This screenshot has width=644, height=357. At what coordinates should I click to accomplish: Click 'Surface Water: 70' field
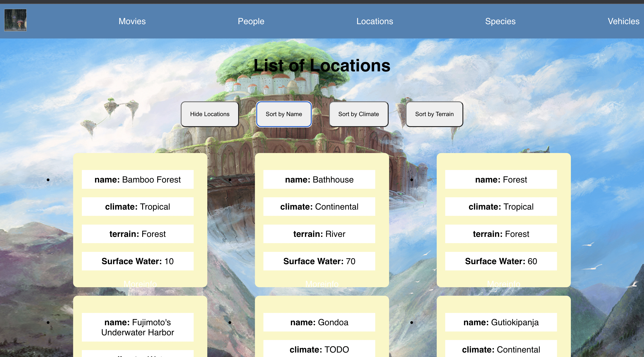(x=319, y=261)
